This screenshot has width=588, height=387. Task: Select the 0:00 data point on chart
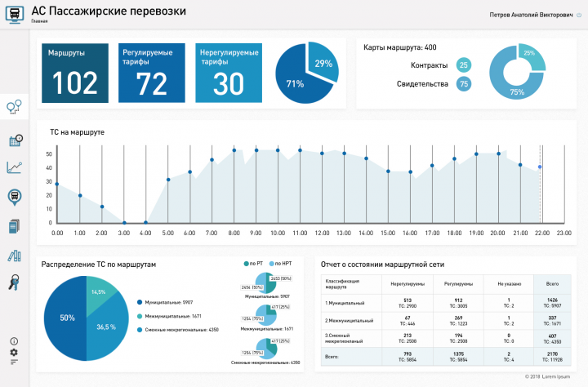click(57, 185)
